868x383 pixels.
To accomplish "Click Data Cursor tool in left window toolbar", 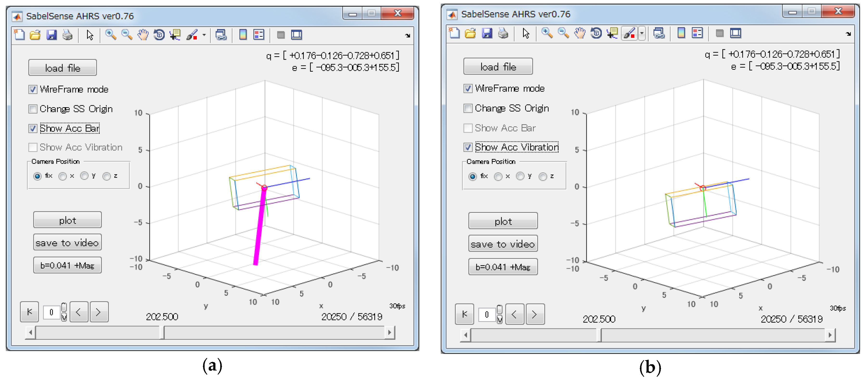I will [175, 35].
